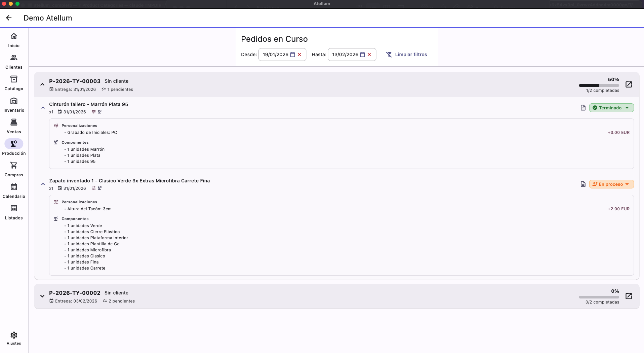
Task: Click Cinturón fallero - Marrón Plata 95 title
Action: (88, 104)
